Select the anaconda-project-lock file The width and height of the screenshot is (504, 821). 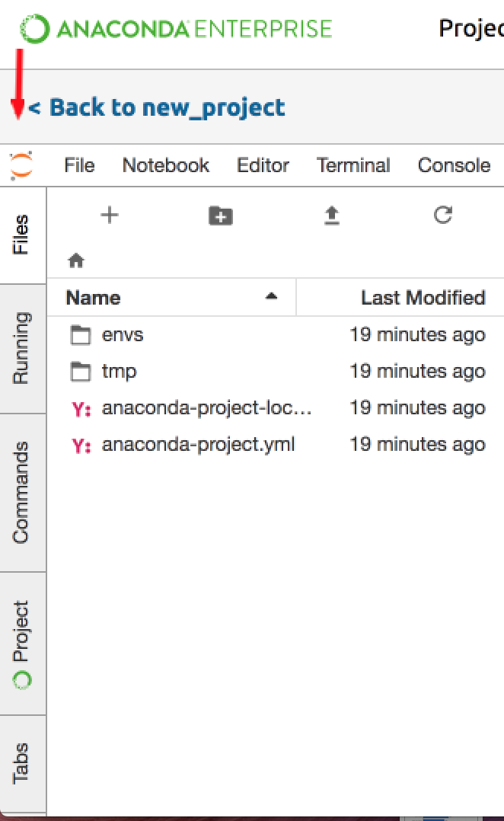click(x=206, y=408)
